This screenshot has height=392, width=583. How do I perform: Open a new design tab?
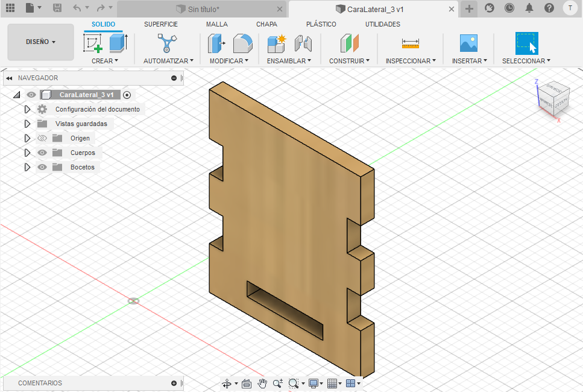coord(469,9)
